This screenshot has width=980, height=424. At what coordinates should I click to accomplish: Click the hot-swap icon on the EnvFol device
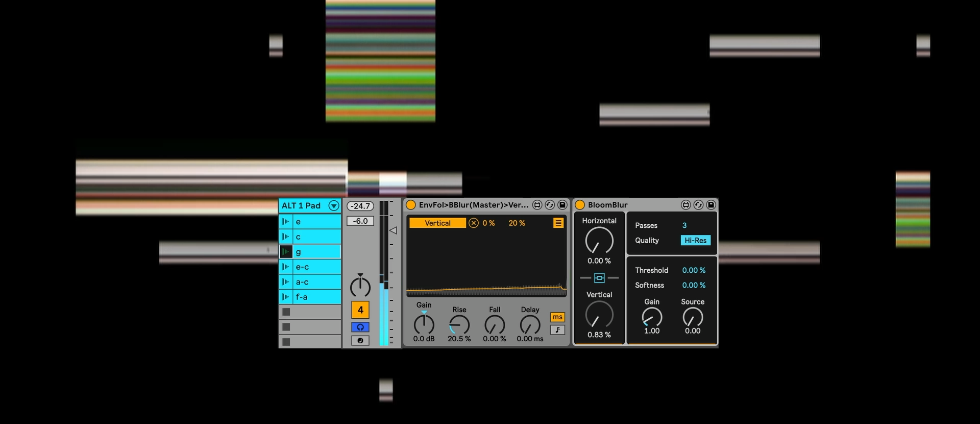[550, 205]
